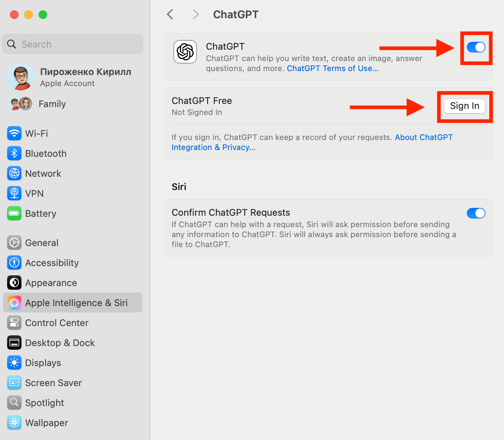Screen dimensions: 504x440
Task: Select the Network globe icon
Action: [x=14, y=174]
